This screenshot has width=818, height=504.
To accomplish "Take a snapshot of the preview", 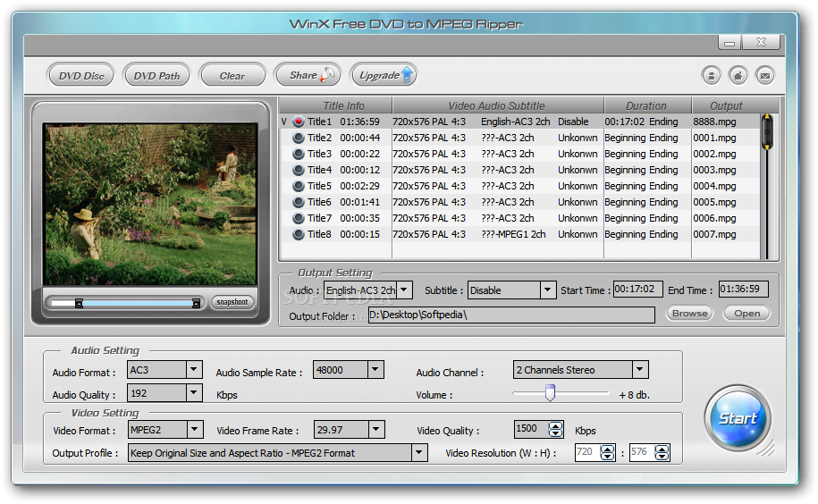I will click(232, 302).
